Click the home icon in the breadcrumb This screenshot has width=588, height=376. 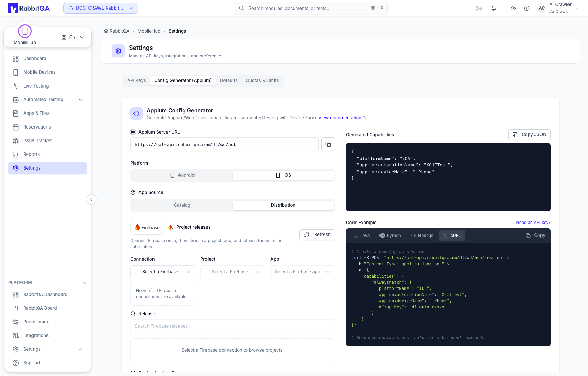[106, 31]
